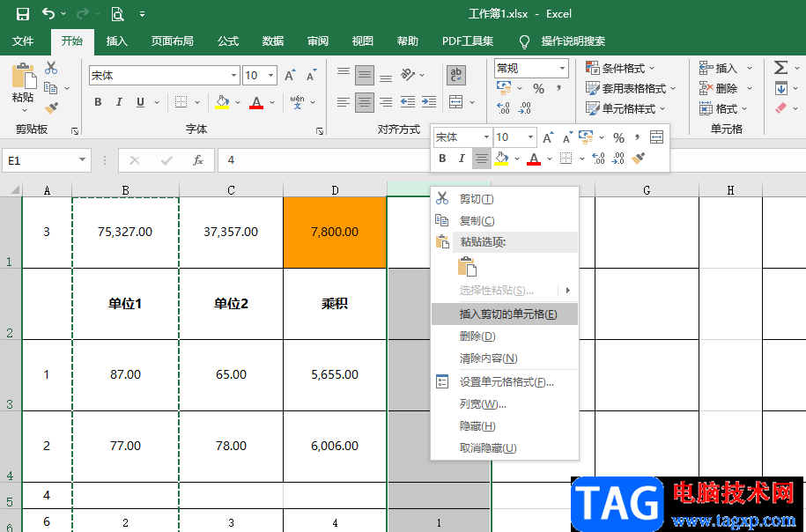Toggle Italic in the ribbon font group

coord(119,102)
